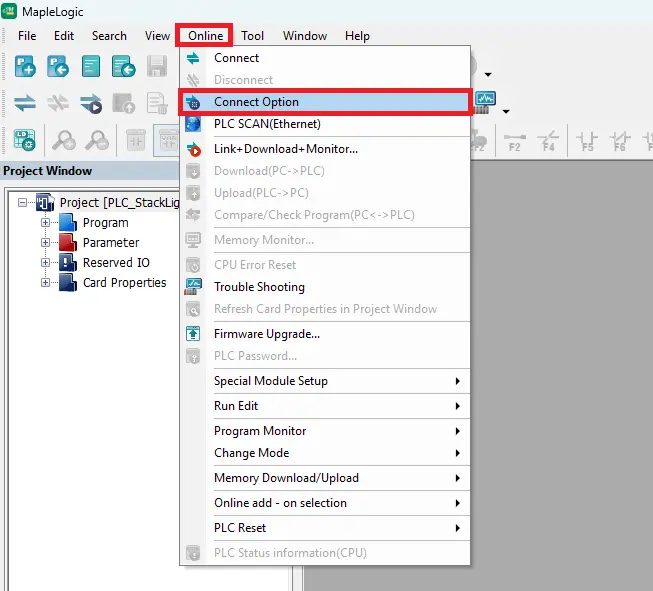Click the Open Project toolbar icon
This screenshot has height=591, width=653.
click(57, 67)
